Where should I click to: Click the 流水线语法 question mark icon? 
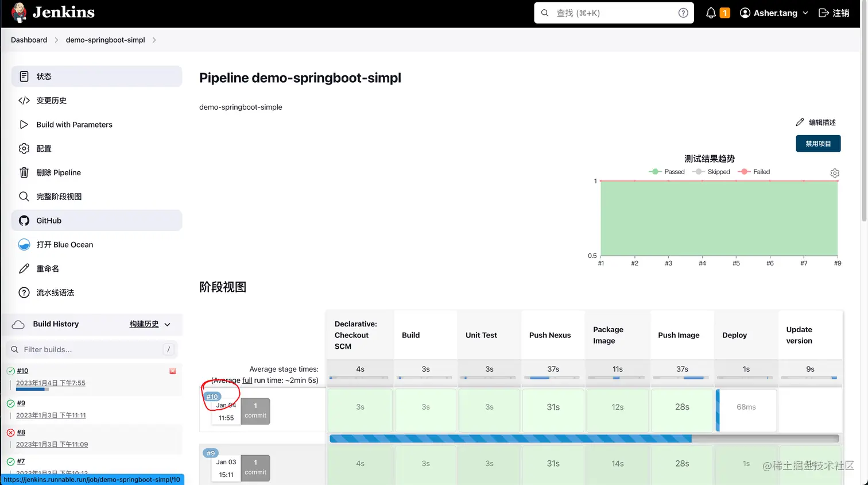(24, 292)
